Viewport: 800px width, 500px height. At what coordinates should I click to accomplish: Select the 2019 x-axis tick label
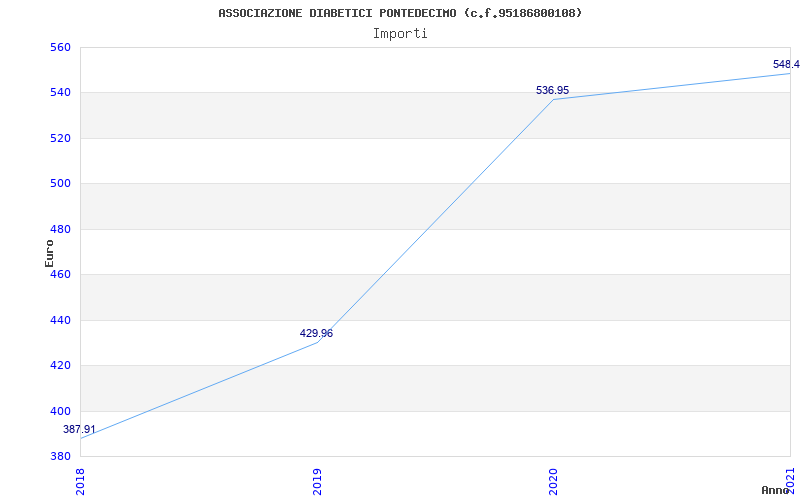[317, 480]
